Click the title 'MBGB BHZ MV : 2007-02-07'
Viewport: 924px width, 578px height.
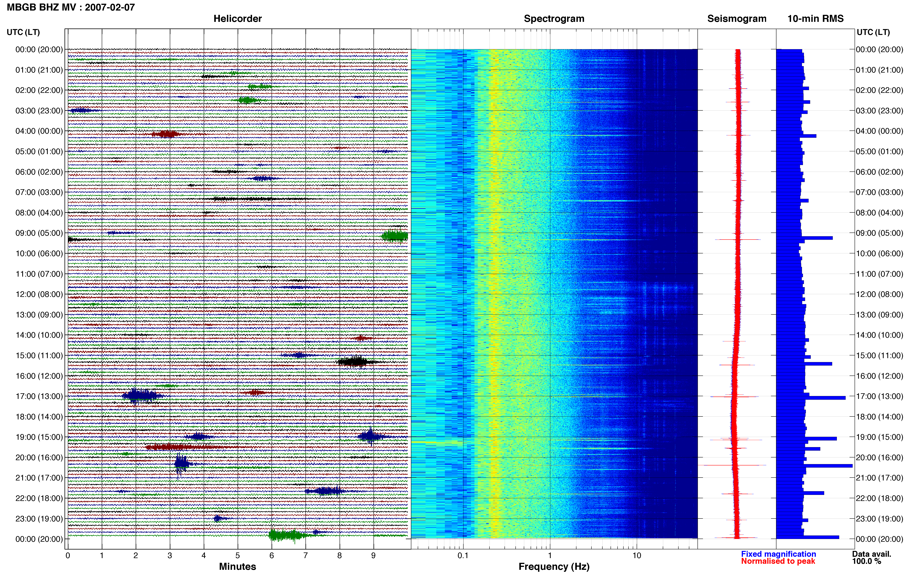(x=71, y=7)
